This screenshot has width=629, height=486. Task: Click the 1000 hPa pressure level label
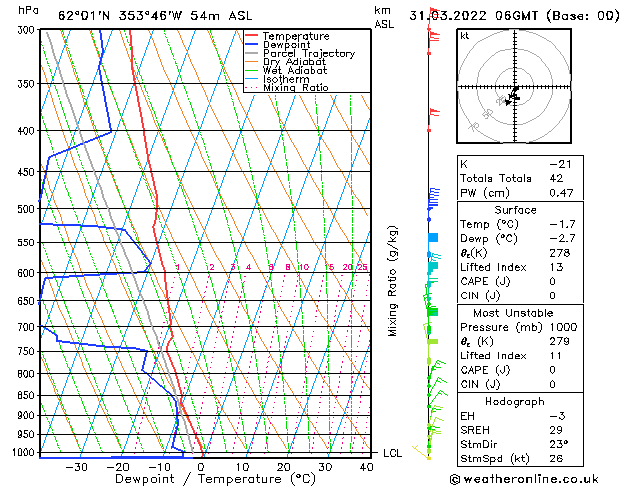26,452
